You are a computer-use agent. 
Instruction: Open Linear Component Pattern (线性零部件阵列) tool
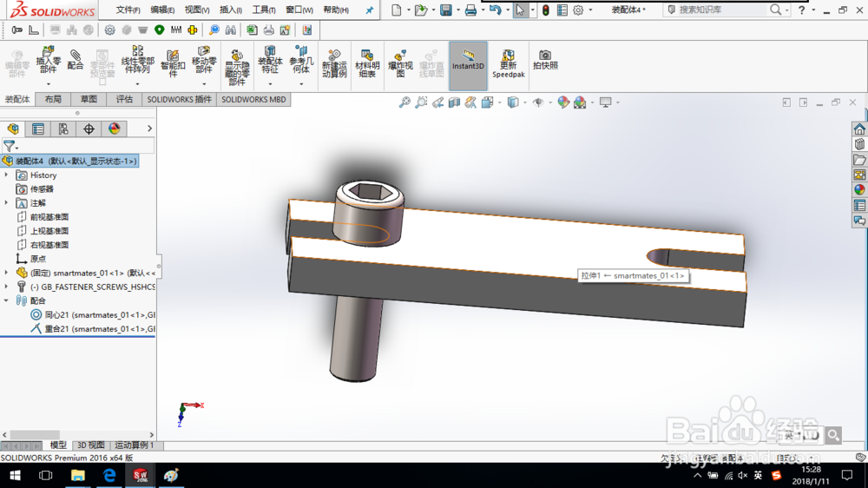137,60
